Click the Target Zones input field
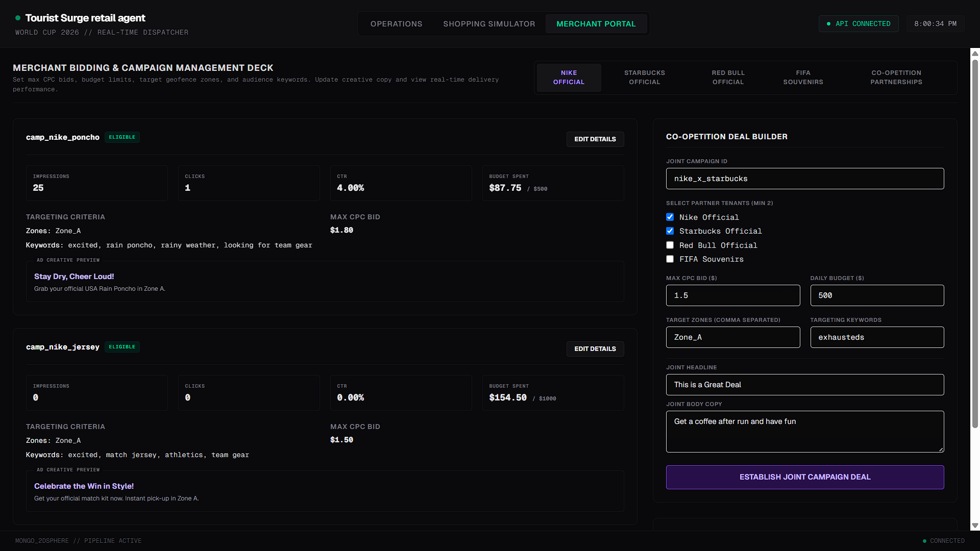 pos(733,337)
